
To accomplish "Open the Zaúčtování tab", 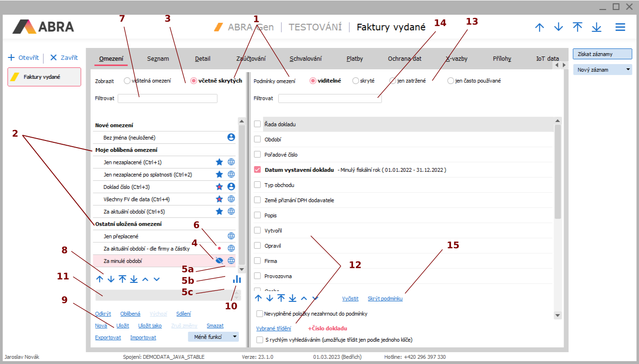I will click(251, 59).
